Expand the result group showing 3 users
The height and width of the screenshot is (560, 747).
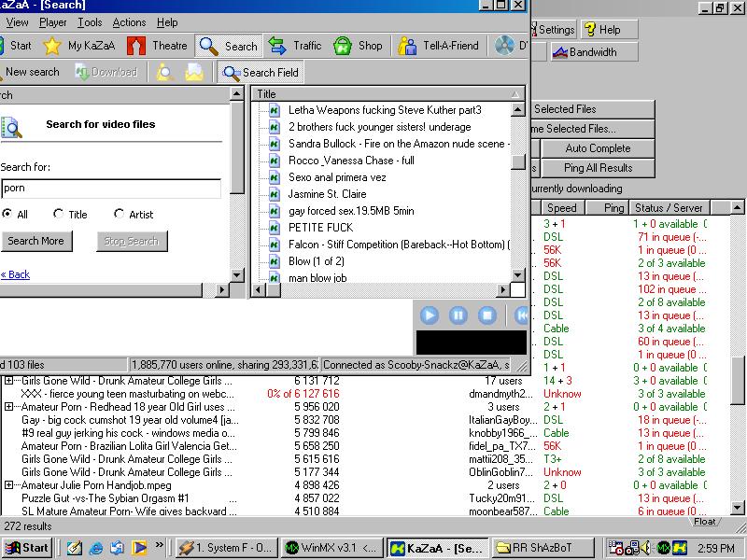click(x=9, y=407)
